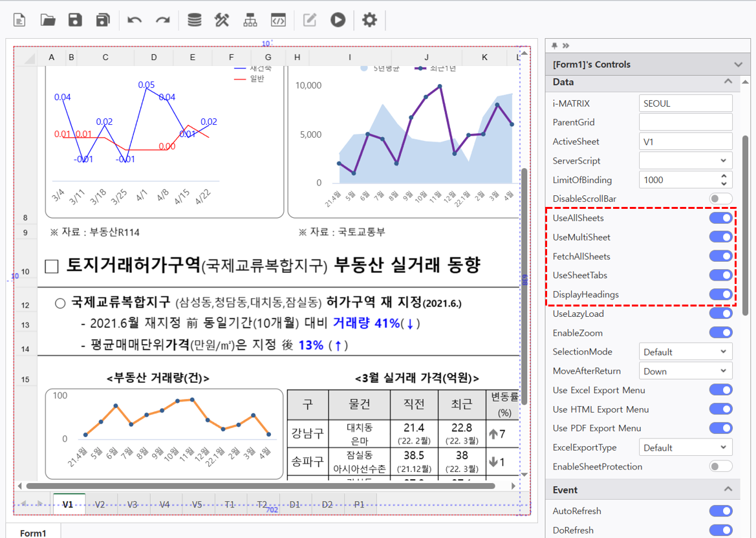Select the Form1 tab at bottom

[33, 533]
